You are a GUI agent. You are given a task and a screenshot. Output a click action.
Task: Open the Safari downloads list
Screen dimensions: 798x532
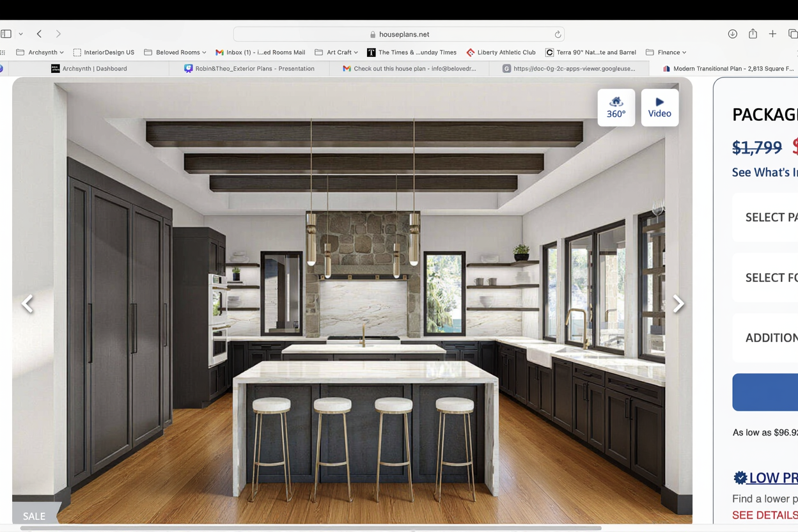733,34
